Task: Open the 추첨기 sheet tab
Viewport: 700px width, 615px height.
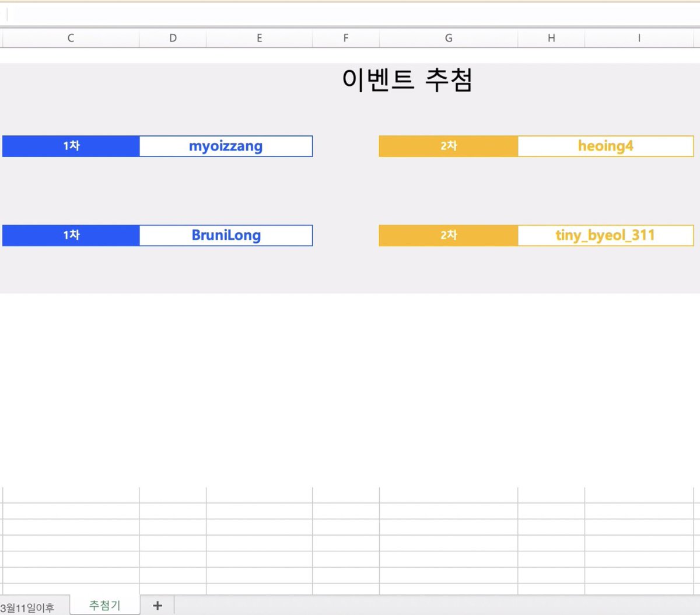Action: tap(105, 605)
